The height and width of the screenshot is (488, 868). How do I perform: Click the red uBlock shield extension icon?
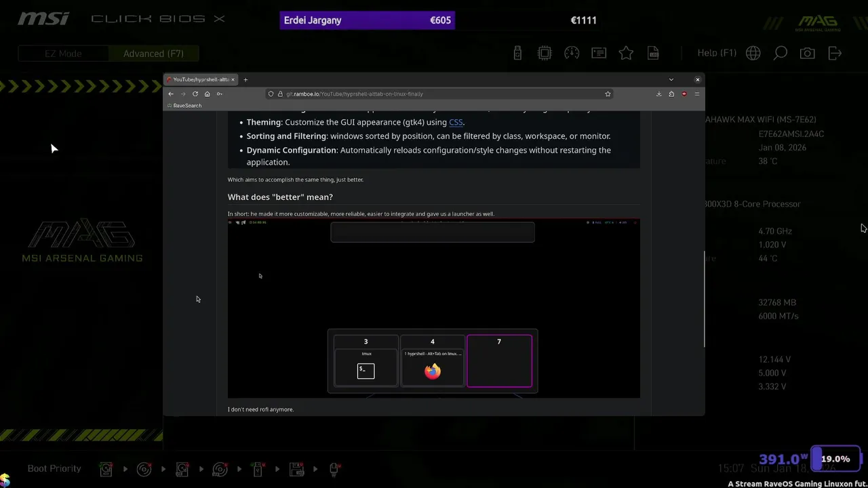click(x=684, y=94)
